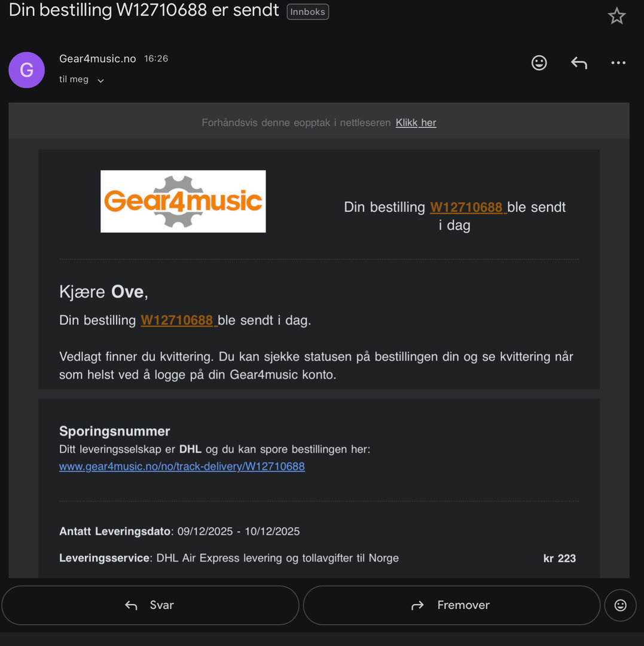Expand recipient details next to "til meg"
Image resolution: width=644 pixels, height=646 pixels.
tap(100, 80)
